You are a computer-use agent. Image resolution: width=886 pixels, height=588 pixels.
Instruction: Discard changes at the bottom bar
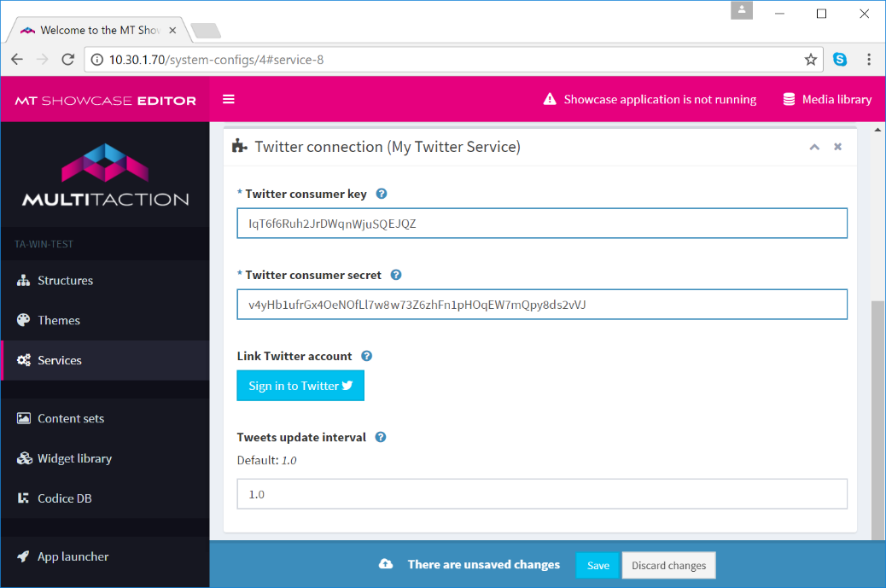click(x=668, y=565)
